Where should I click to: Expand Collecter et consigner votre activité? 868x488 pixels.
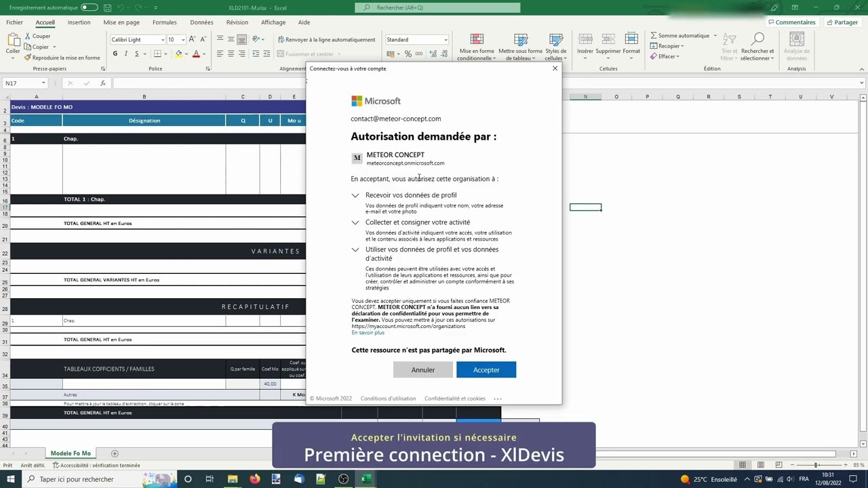pyautogui.click(x=355, y=222)
